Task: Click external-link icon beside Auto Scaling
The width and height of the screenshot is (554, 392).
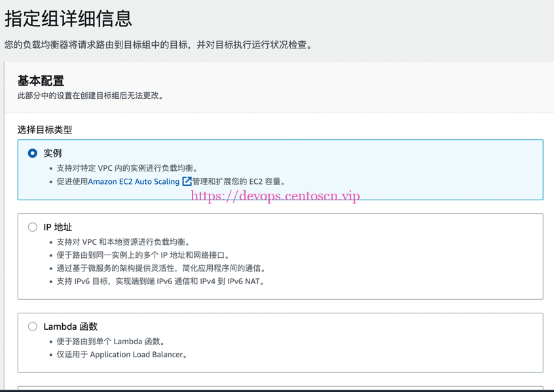Action: pos(187,181)
